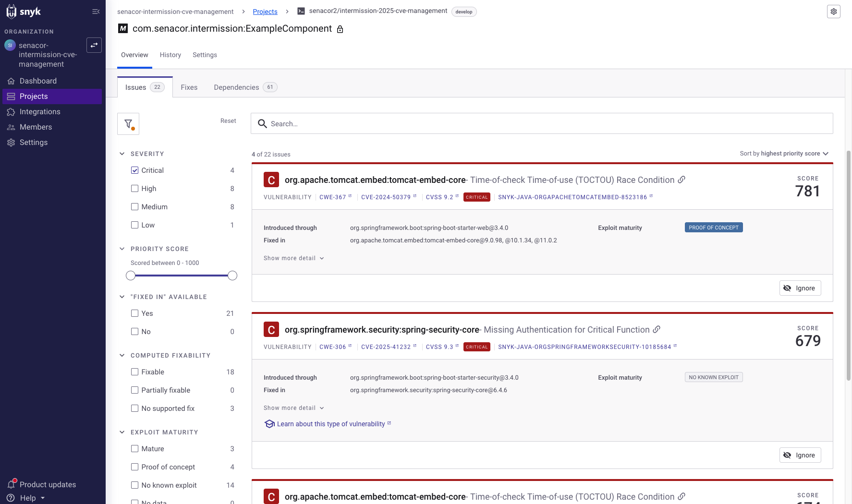Open external link icon after SNYK-JAVA-ORGAPACHETOMCATEMBED-8523186
852x504 pixels.
tap(651, 196)
